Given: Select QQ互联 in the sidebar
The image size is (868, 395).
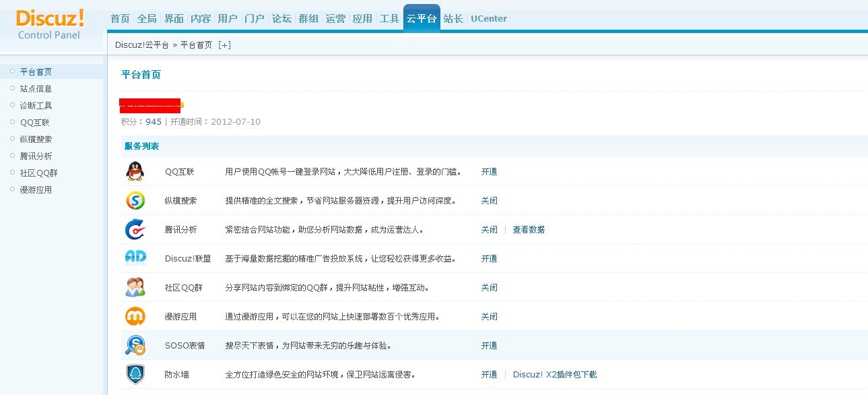Looking at the screenshot, I should click(x=34, y=122).
